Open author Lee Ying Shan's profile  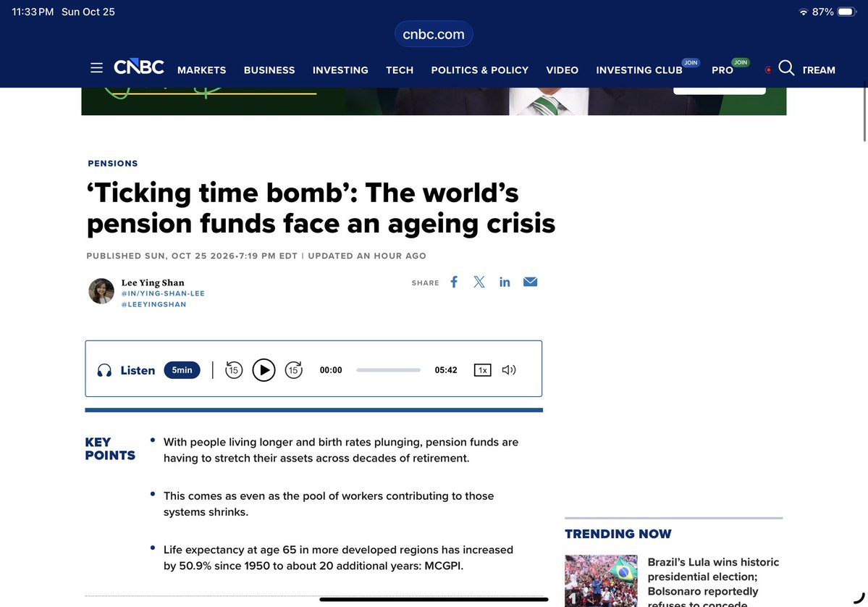click(x=153, y=282)
